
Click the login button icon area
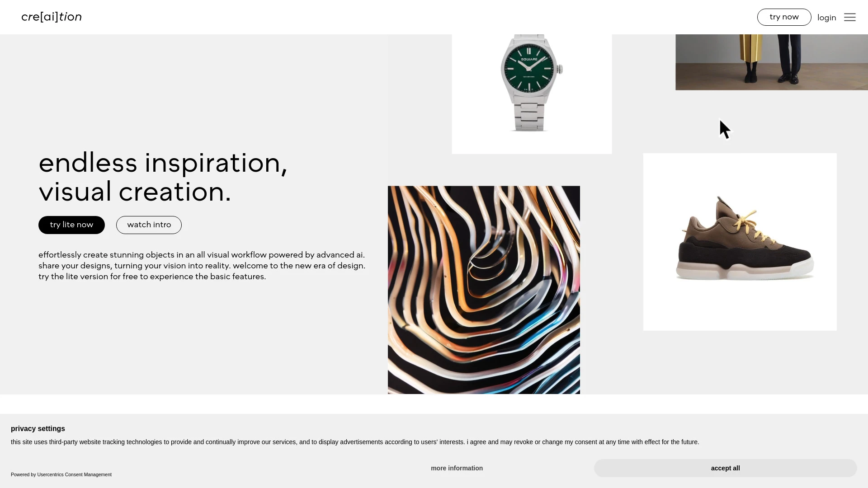point(827,17)
